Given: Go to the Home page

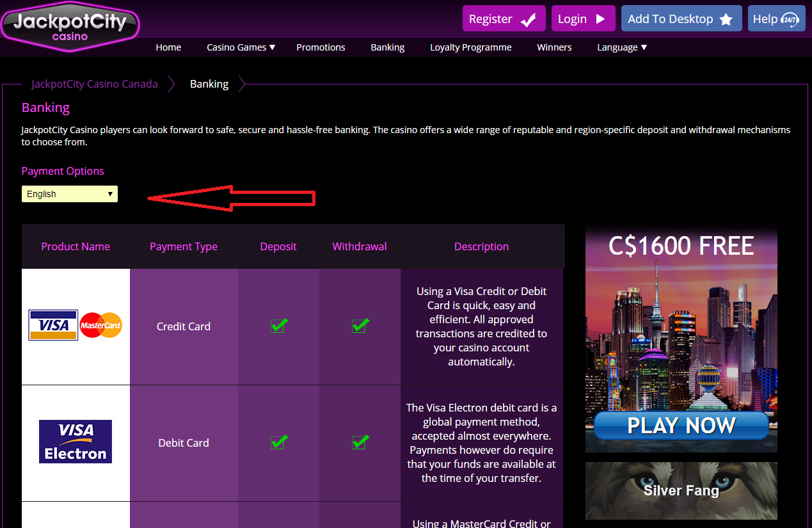Looking at the screenshot, I should coord(168,47).
